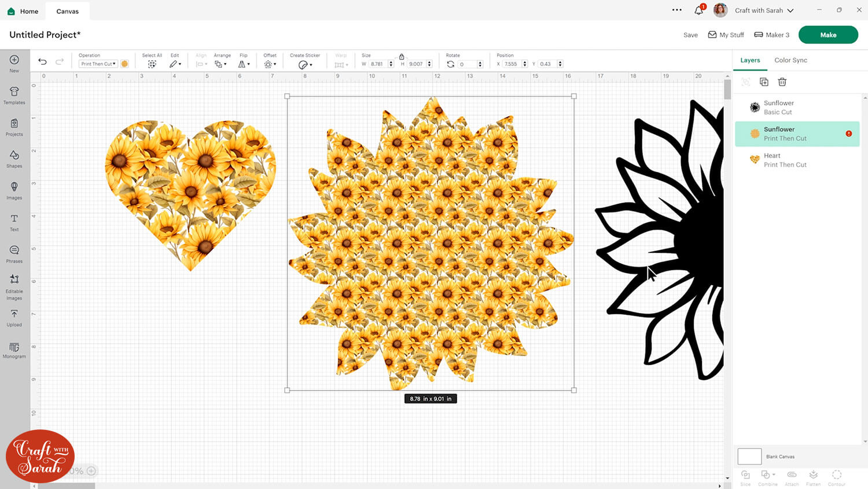This screenshot has width=868, height=489.
Task: Toggle the size aspect ratio lock
Action: click(402, 56)
